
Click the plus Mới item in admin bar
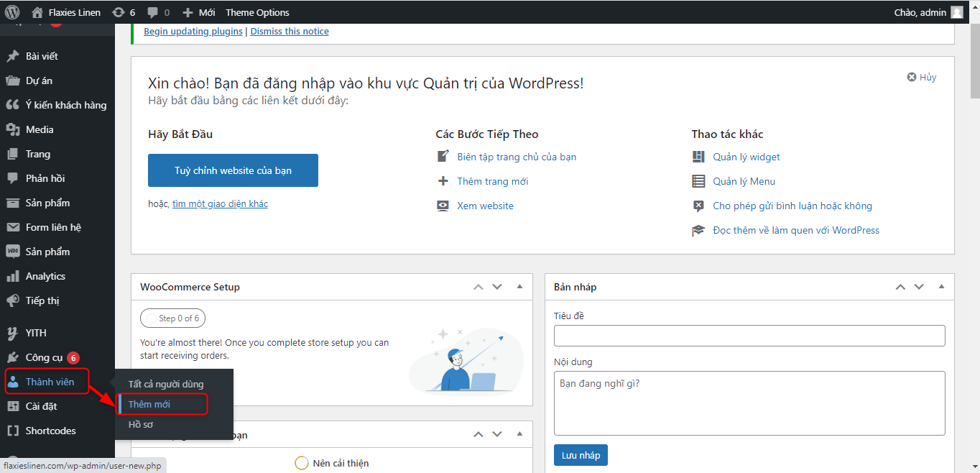point(199,12)
